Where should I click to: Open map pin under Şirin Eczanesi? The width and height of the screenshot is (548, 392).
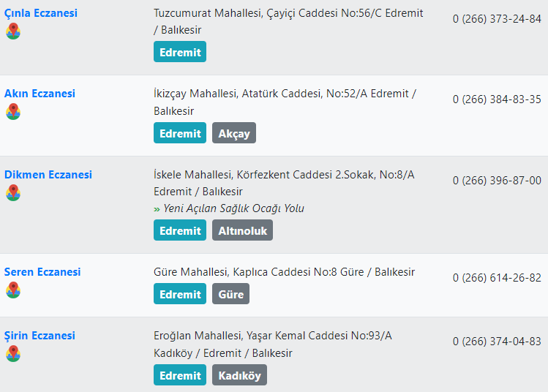(13, 353)
